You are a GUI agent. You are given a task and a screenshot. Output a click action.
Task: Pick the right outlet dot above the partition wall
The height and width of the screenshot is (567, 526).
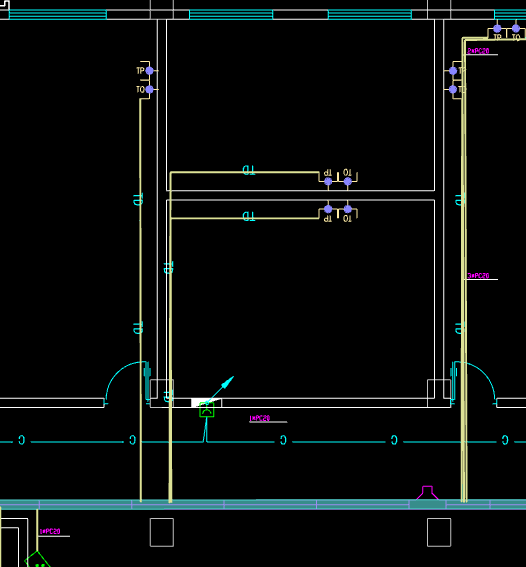pyautogui.click(x=347, y=182)
